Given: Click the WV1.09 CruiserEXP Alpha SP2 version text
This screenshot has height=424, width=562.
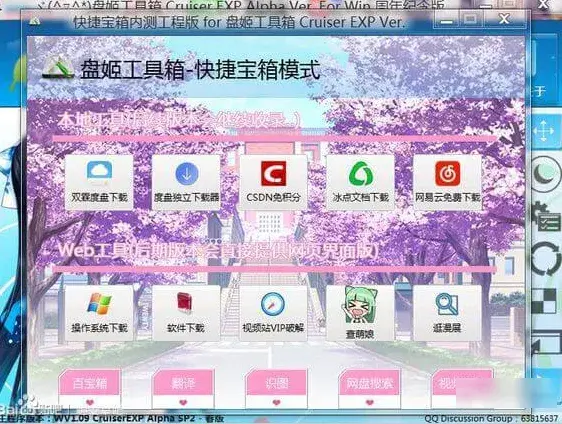Looking at the screenshot, I should (139, 418).
